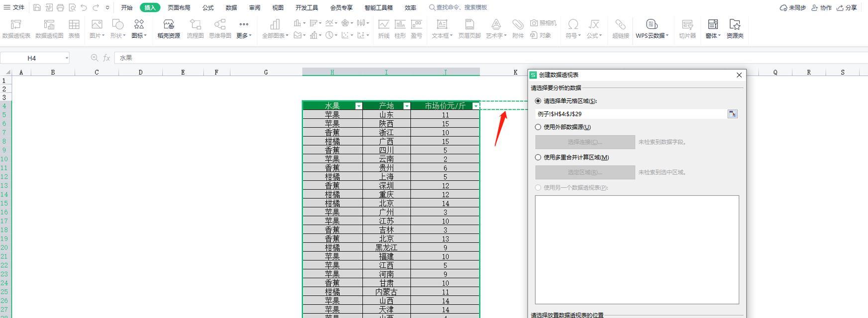
Task: Click the magnifier icon beside fx
Action: coord(95,58)
